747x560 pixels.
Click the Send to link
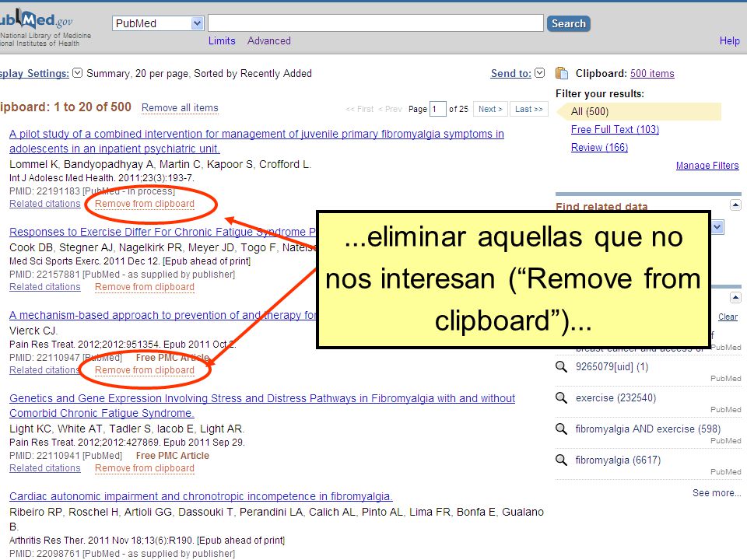pyautogui.click(x=510, y=73)
